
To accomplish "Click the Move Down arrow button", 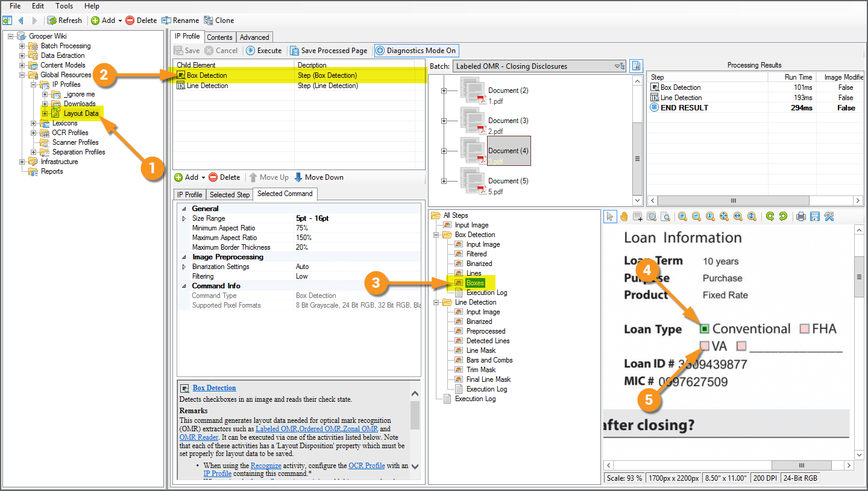I will [x=319, y=177].
